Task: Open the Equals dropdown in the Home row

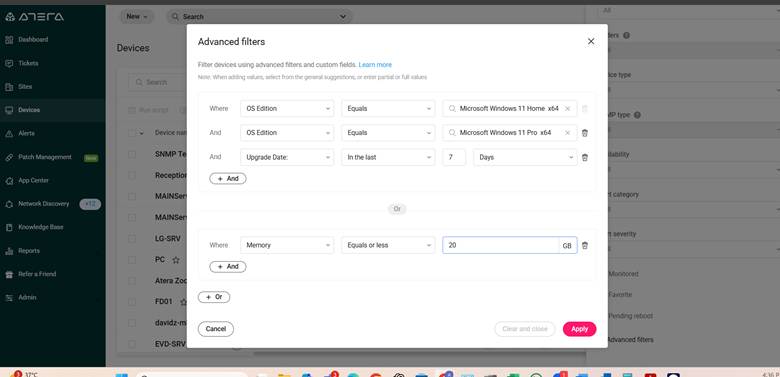Action: [388, 108]
